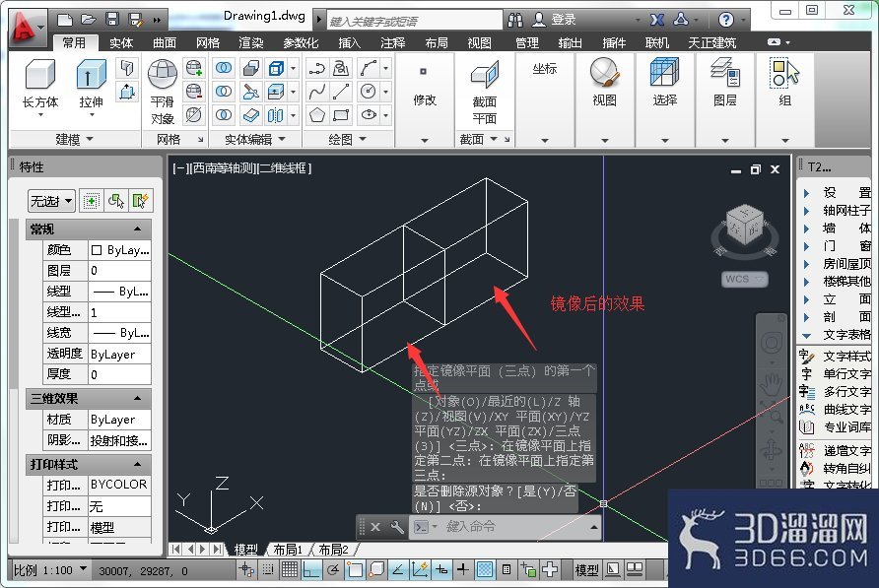Toggle ortho mode in status bar
Image resolution: width=879 pixels, height=588 pixels.
click(x=311, y=570)
